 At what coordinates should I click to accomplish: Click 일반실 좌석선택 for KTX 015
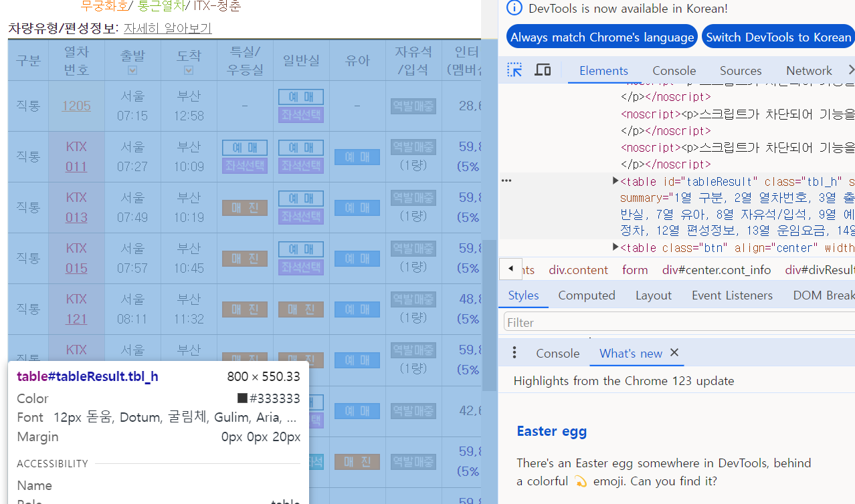[301, 267]
